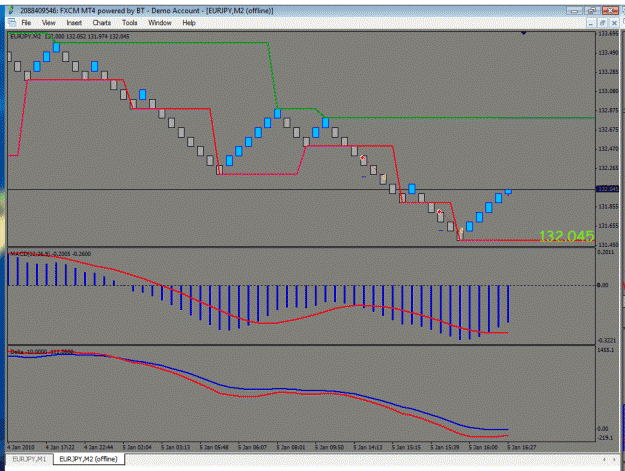The image size is (625, 471).
Task: Close the inner EURJPY chart window
Action: [x=614, y=23]
